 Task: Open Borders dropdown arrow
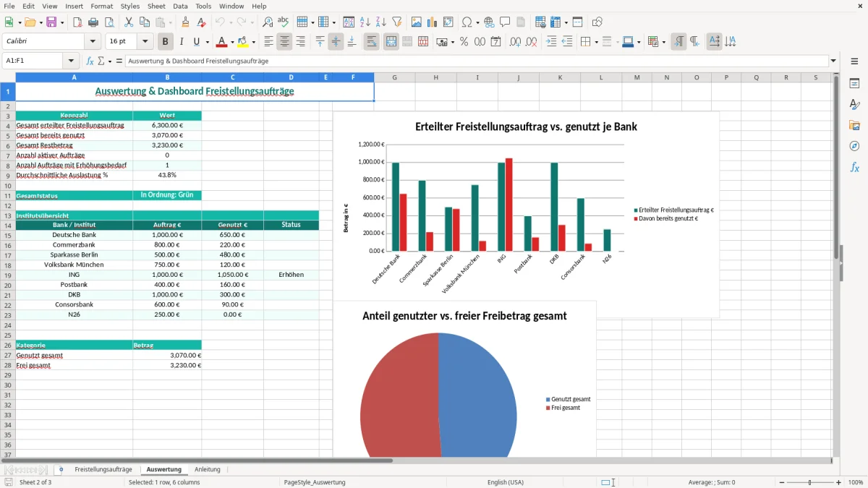click(x=596, y=42)
